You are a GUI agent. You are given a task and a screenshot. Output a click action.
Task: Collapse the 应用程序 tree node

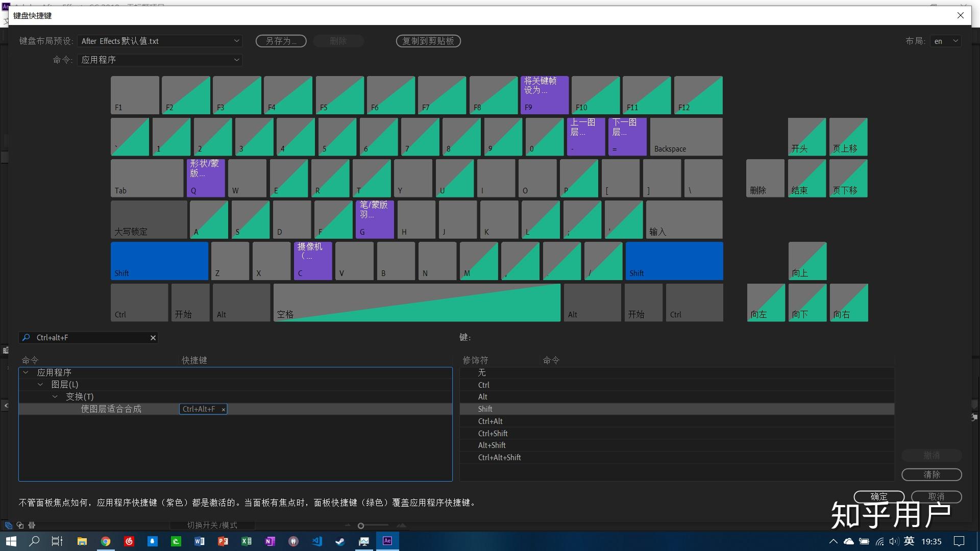tap(26, 372)
